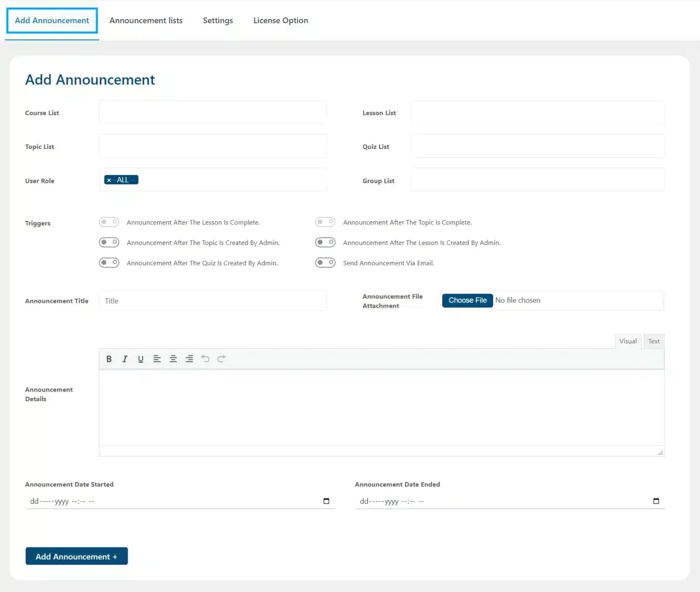This screenshot has height=592, width=700.
Task: Enable Announcement After The Lesson Is Complete
Action: (109, 222)
